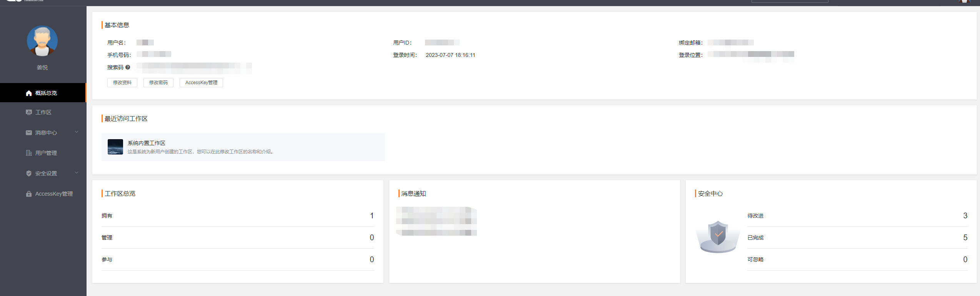Click the home icon beside 概括总览
The height and width of the screenshot is (296, 980).
(29, 93)
